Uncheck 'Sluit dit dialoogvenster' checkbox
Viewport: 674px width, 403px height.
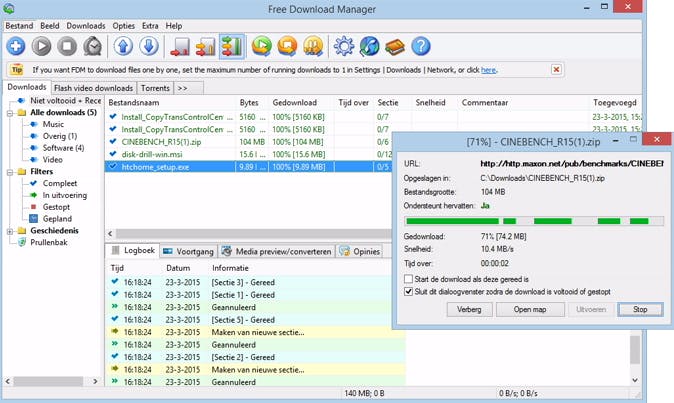[x=408, y=292]
